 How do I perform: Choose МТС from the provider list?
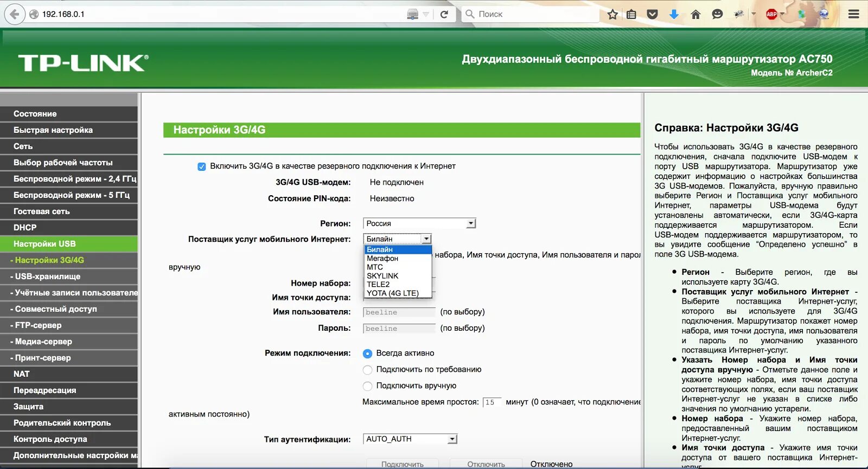click(398, 267)
